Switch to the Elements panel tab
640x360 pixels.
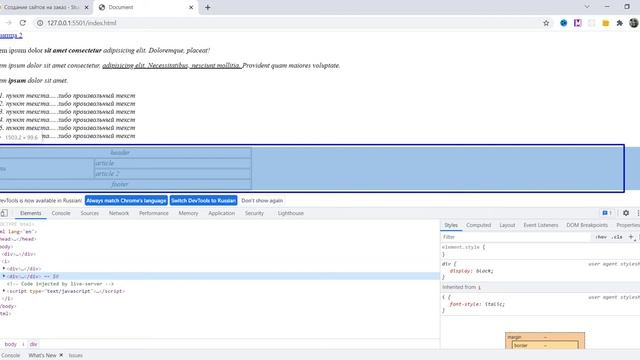click(x=31, y=213)
